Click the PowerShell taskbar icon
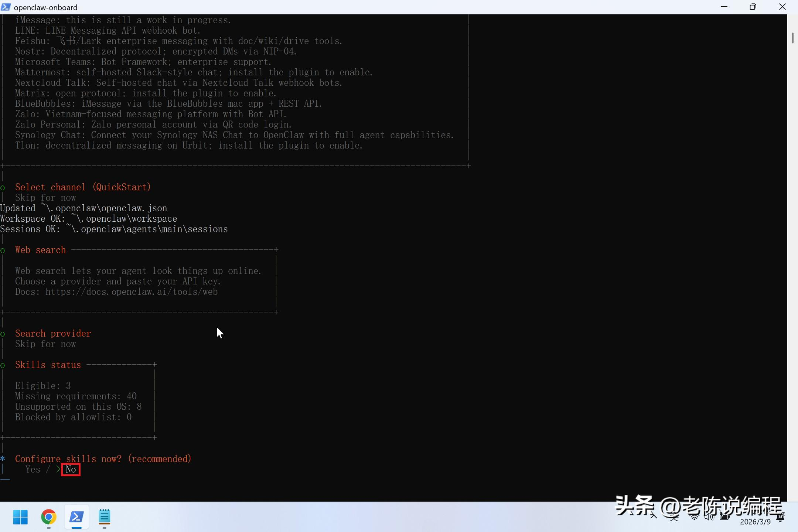 [x=76, y=517]
